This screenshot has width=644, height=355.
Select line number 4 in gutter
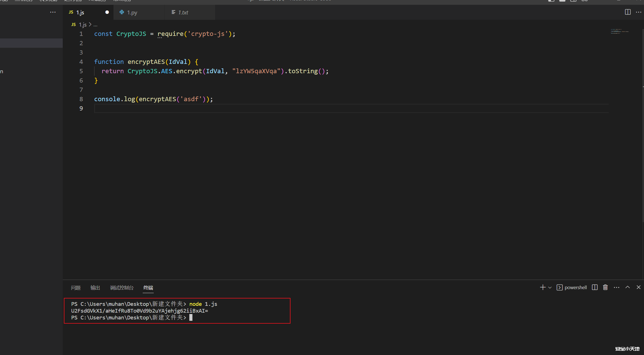point(81,62)
